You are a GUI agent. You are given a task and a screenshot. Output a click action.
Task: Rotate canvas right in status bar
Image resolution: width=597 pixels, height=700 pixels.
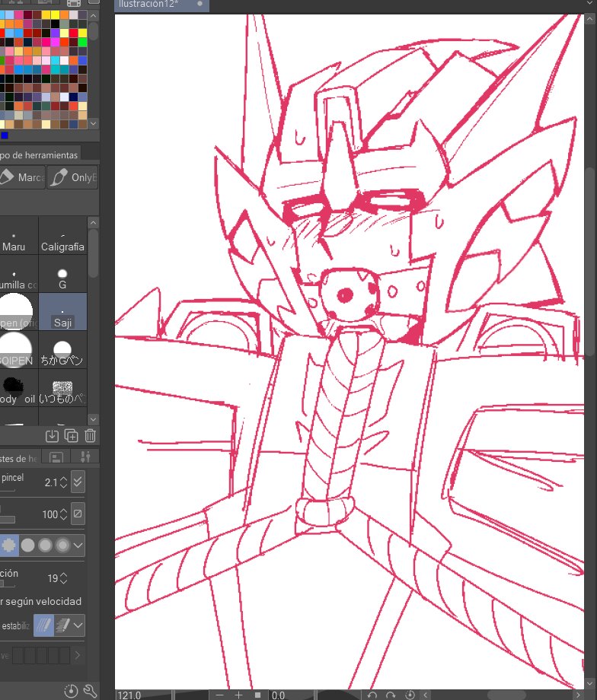point(391,695)
